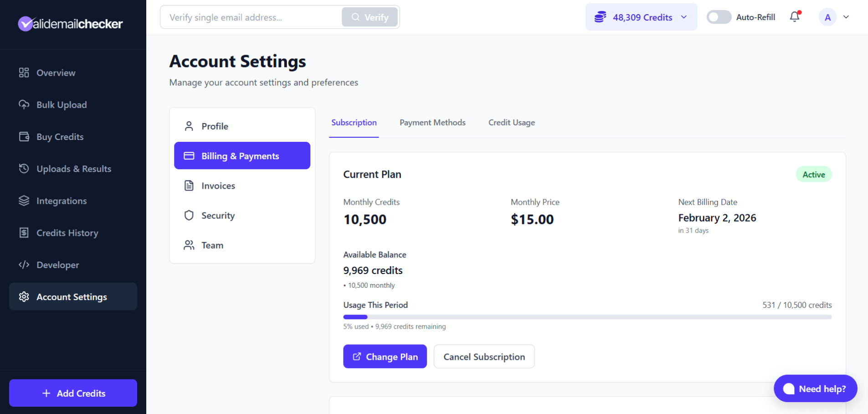Open Buy Credits from the sidebar icon
The width and height of the screenshot is (868, 414).
[x=24, y=136]
